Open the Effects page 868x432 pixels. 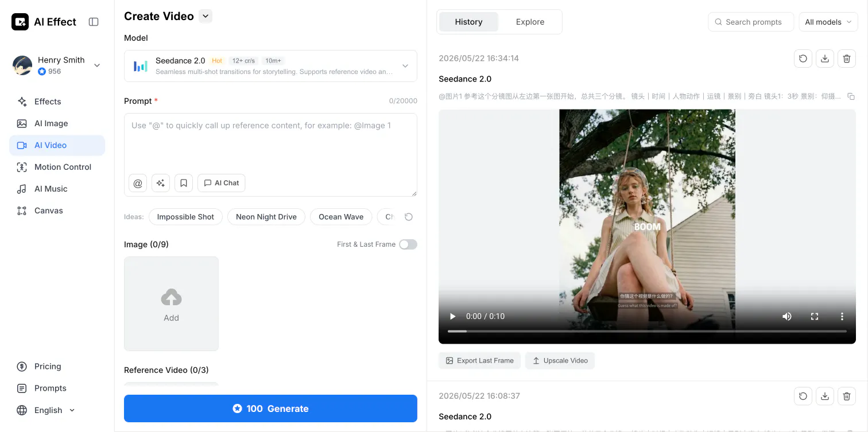(57, 102)
